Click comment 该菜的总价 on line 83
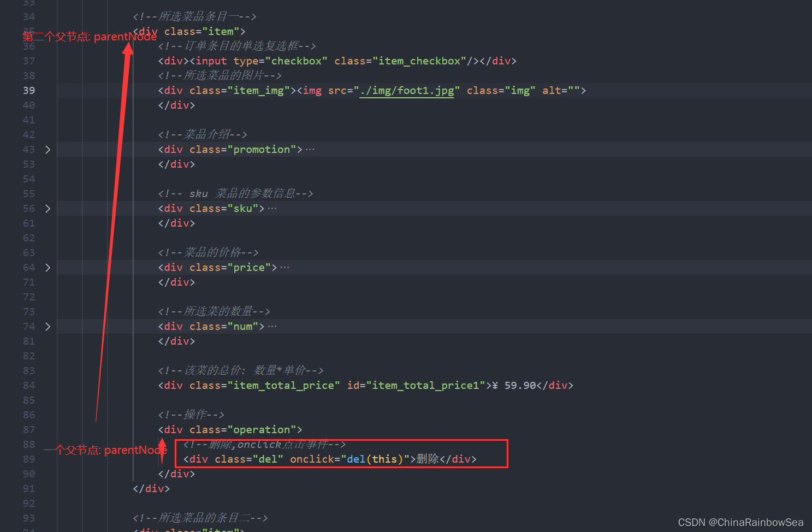This screenshot has height=532, width=812. [241, 371]
